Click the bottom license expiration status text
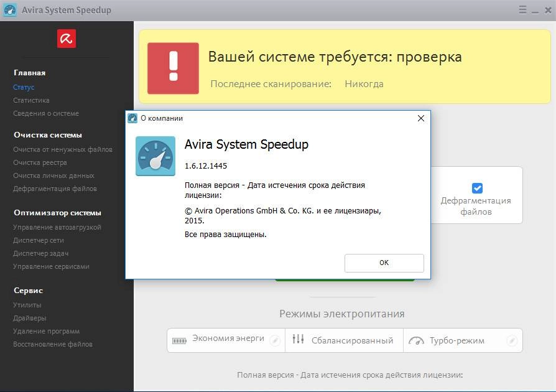The height and width of the screenshot is (392, 556). tap(350, 375)
